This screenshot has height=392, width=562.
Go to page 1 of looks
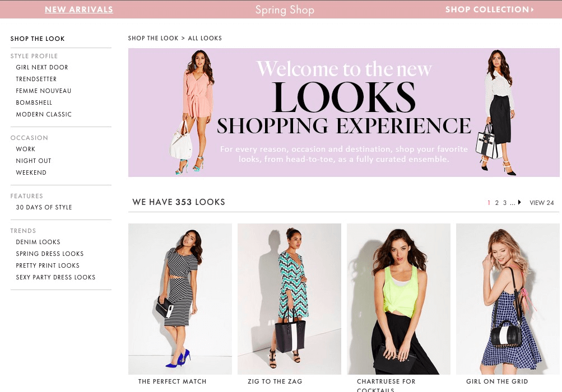click(x=489, y=203)
